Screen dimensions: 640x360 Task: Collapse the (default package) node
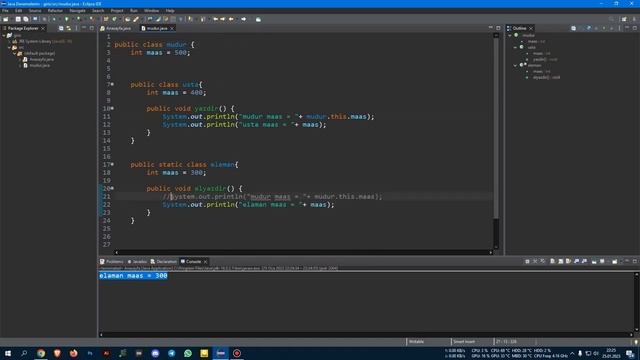pyautogui.click(x=15, y=53)
